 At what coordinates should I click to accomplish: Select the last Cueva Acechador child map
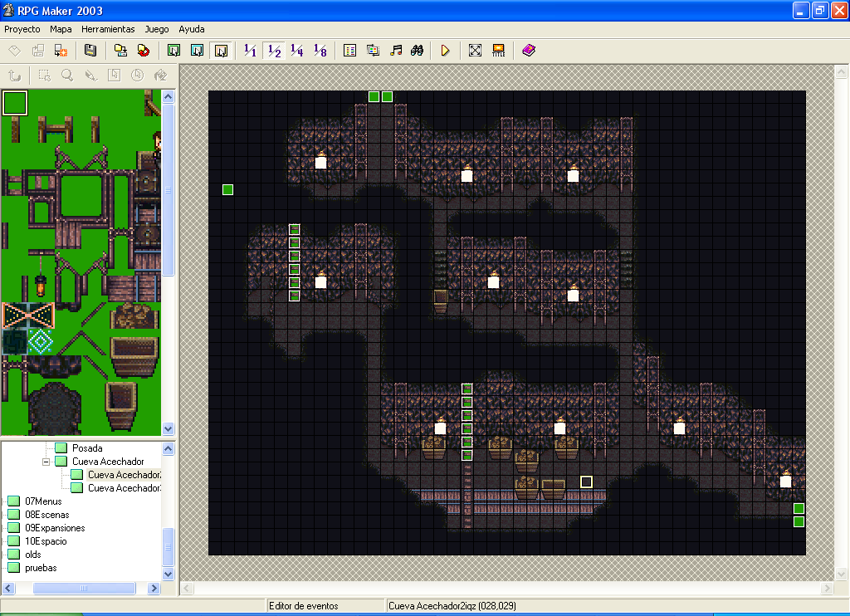point(125,488)
